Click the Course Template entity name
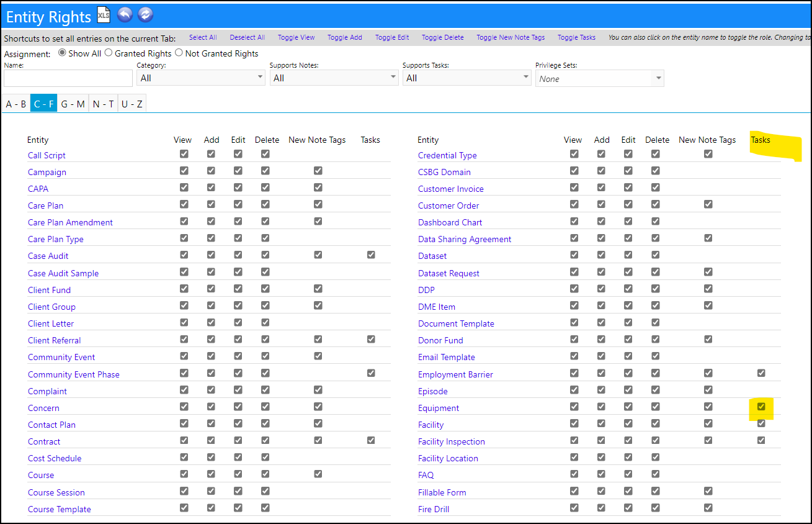The width and height of the screenshot is (812, 524). click(x=59, y=509)
